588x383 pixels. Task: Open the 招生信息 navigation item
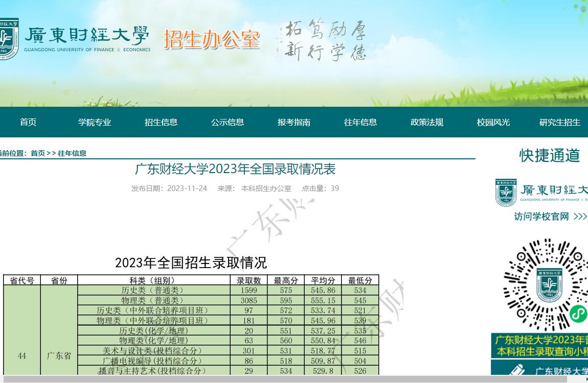point(161,122)
